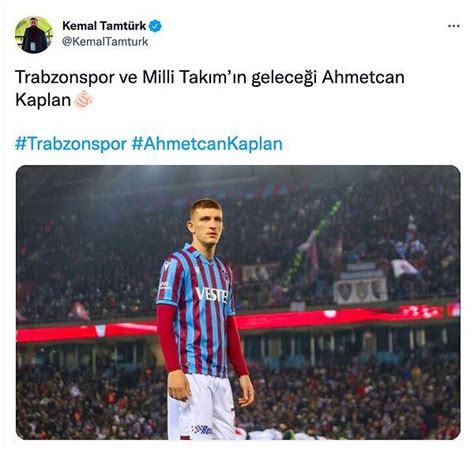Open the three-dot more options menu
This screenshot has height=450, width=474.
[454, 26]
